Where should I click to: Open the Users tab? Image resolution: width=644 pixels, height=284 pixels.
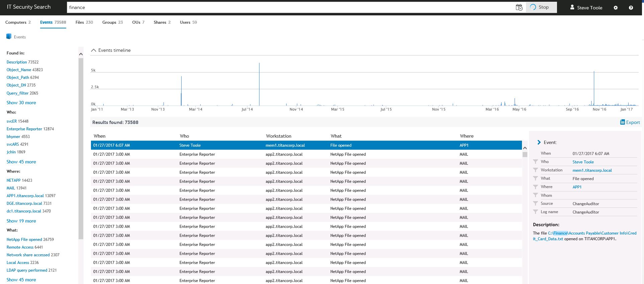tap(188, 22)
